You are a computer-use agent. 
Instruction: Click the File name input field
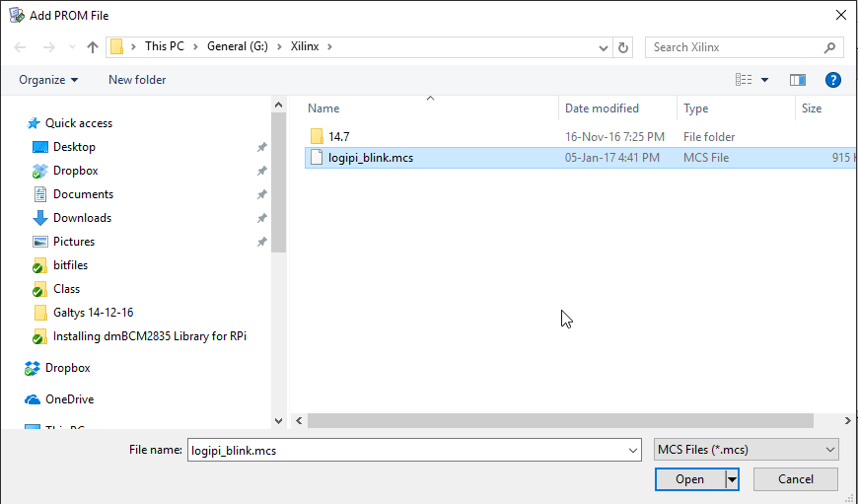[404, 450]
